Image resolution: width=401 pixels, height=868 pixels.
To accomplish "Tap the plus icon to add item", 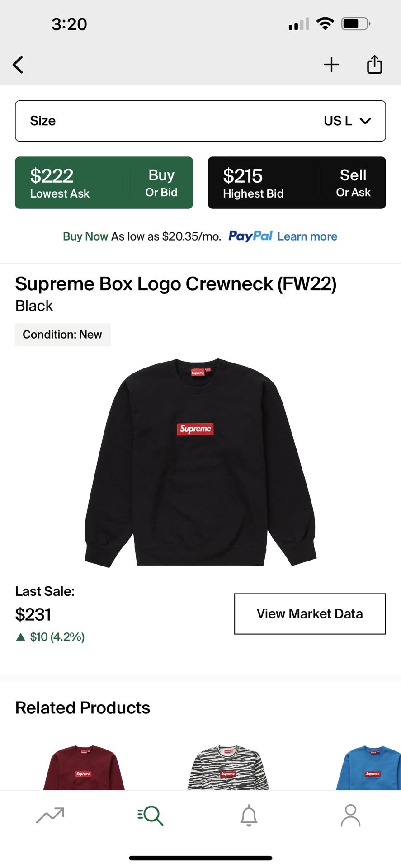I will (331, 65).
